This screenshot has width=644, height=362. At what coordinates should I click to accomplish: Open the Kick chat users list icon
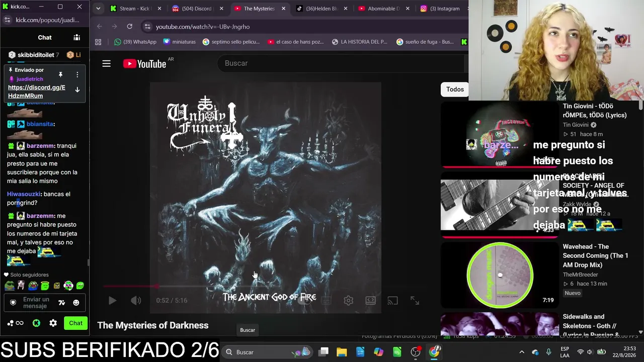click(x=76, y=37)
